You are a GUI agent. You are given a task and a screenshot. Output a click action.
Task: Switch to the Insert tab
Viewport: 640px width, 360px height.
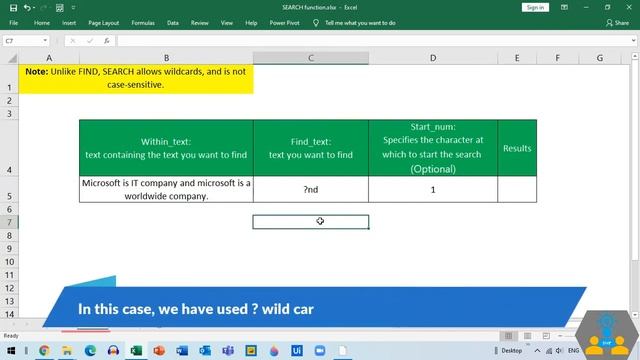[69, 23]
